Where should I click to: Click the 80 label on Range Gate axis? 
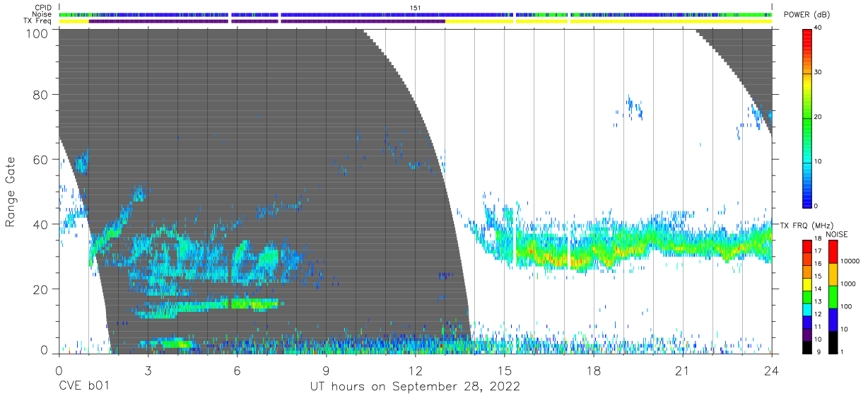pos(40,95)
